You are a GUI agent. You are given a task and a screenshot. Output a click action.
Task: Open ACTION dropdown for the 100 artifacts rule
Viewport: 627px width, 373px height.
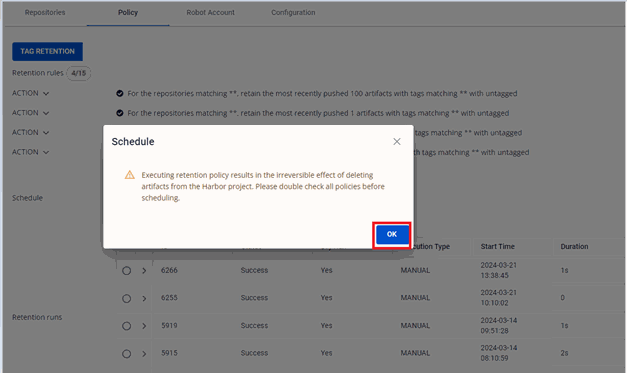point(30,93)
